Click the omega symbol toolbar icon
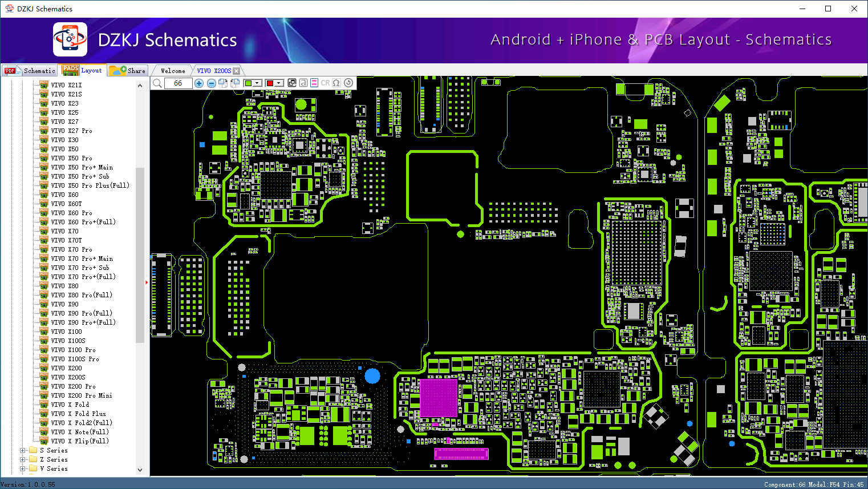Screen dimensions: 868x489 pyautogui.click(x=336, y=83)
